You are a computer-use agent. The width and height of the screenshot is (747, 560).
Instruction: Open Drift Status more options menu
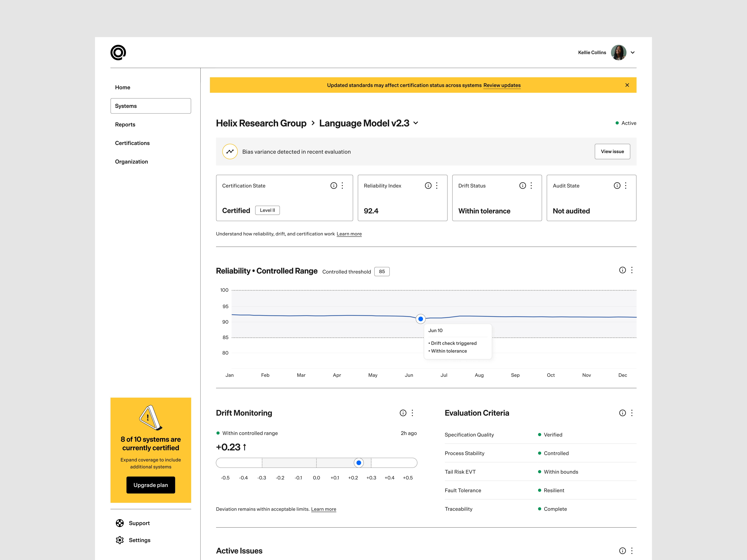(531, 186)
